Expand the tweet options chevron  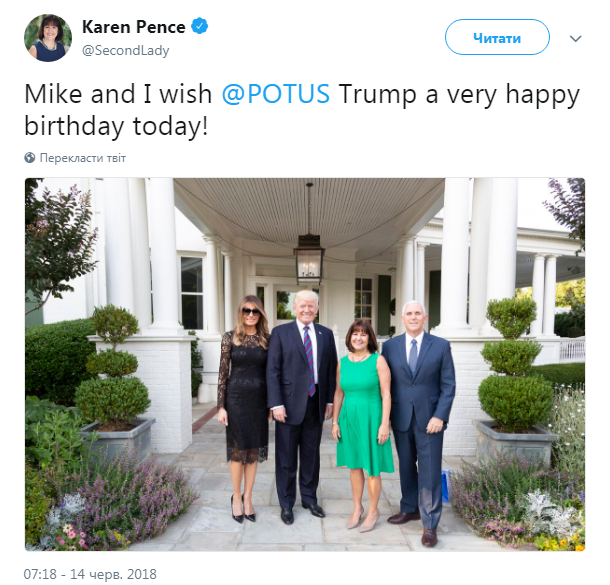click(575, 38)
